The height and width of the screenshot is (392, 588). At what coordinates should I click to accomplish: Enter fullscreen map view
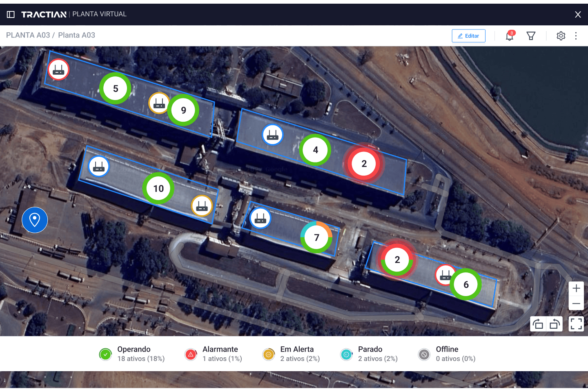point(576,324)
